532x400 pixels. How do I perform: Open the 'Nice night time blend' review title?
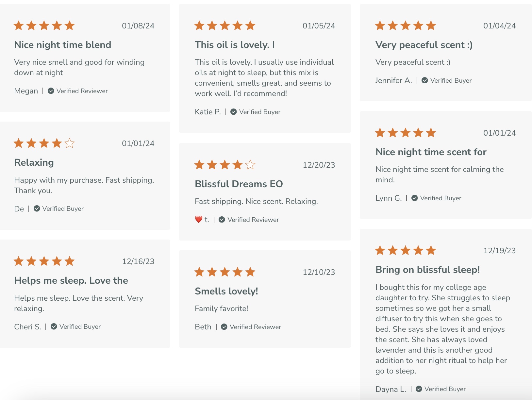tap(63, 45)
